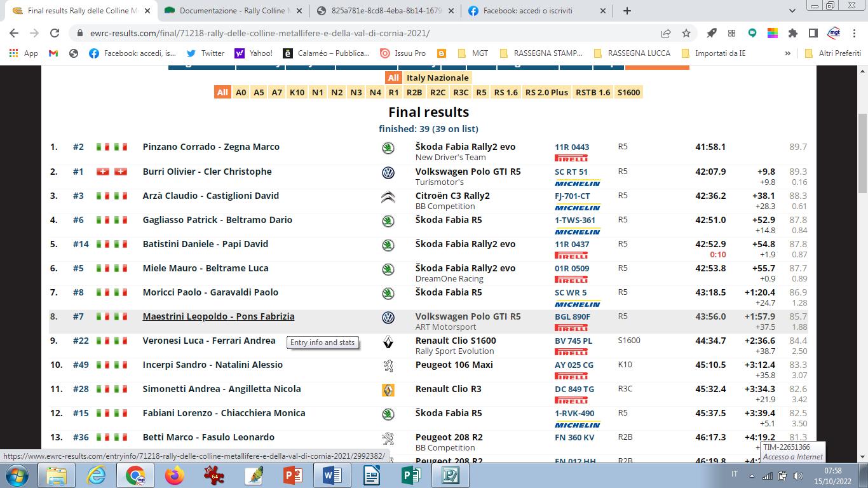Select the orange All class filter
Viewport: 868px width, 488px height.
tap(222, 92)
